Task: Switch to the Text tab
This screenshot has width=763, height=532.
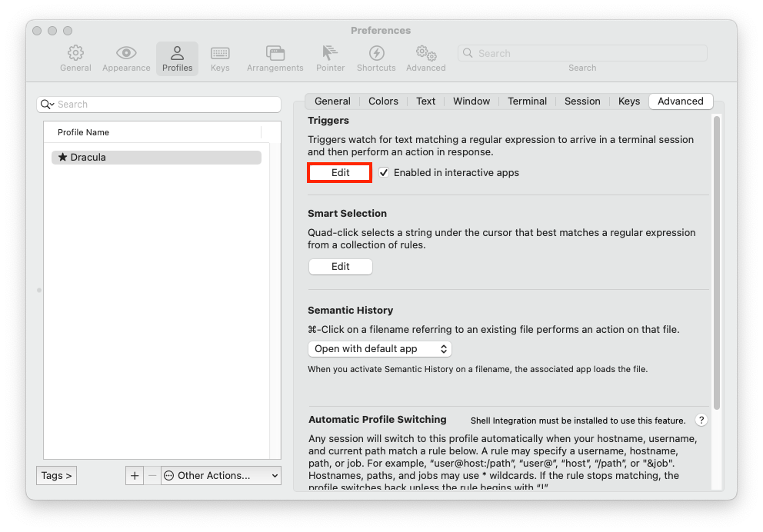Action: click(426, 101)
